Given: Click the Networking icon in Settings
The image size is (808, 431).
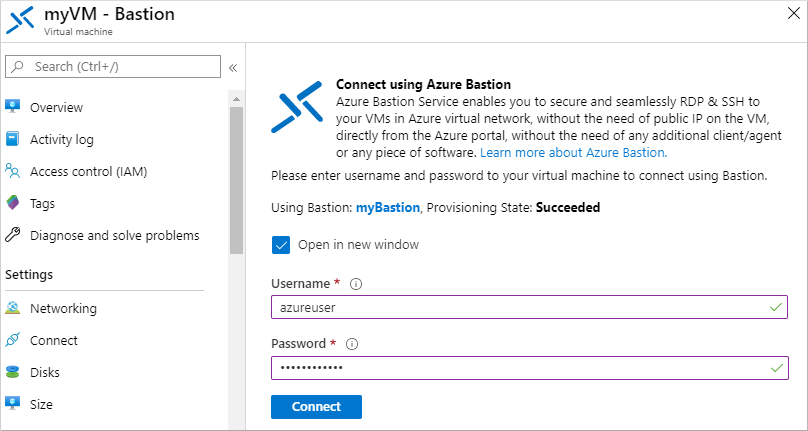Looking at the screenshot, I should point(12,308).
